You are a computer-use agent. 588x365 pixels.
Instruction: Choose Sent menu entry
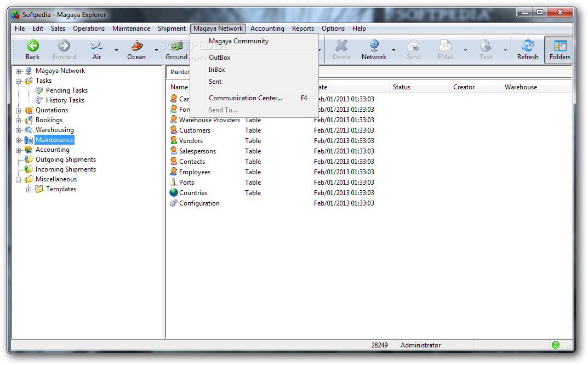point(255,82)
